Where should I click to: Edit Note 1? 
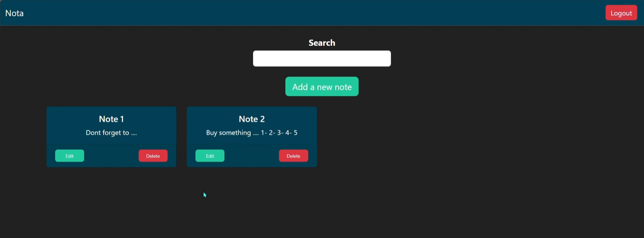69,156
